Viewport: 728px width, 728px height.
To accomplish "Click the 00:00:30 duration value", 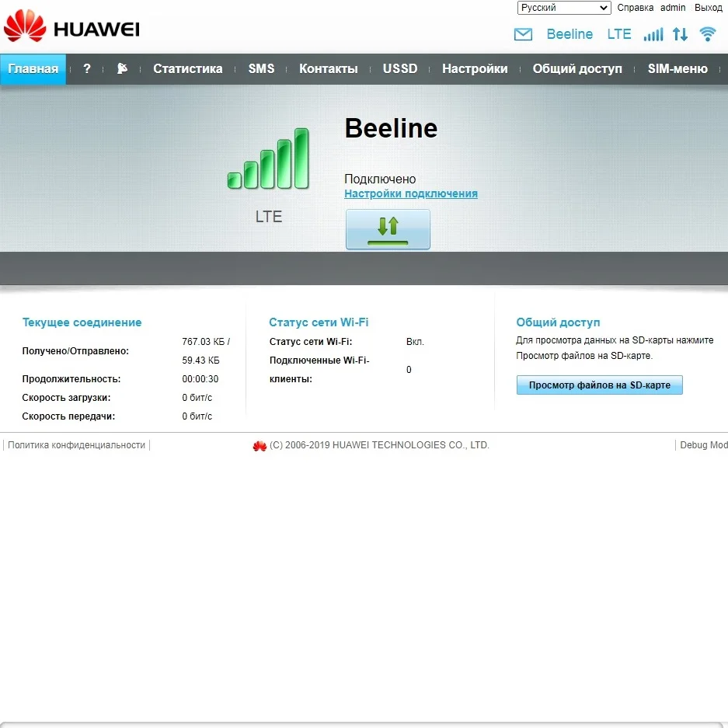I will (200, 379).
